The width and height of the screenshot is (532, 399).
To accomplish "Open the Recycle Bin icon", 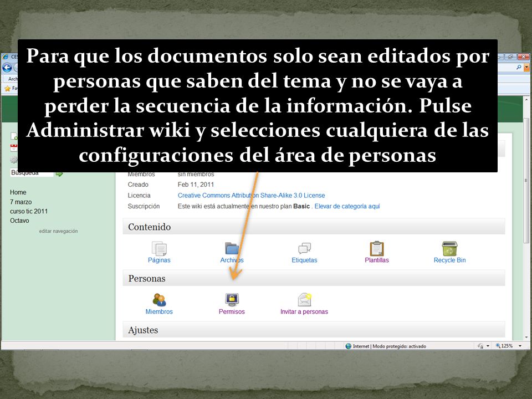I will 449,248.
